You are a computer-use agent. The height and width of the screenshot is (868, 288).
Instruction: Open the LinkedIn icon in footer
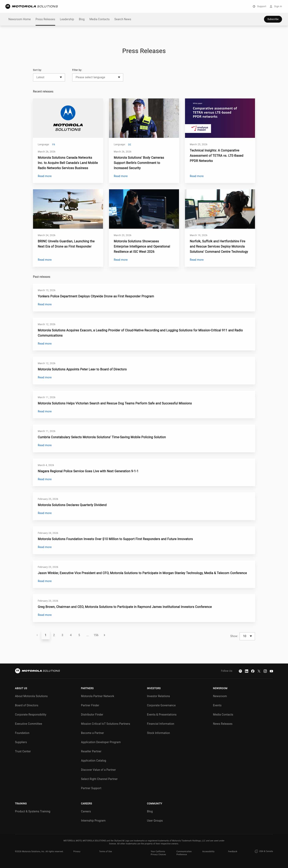pos(247,671)
